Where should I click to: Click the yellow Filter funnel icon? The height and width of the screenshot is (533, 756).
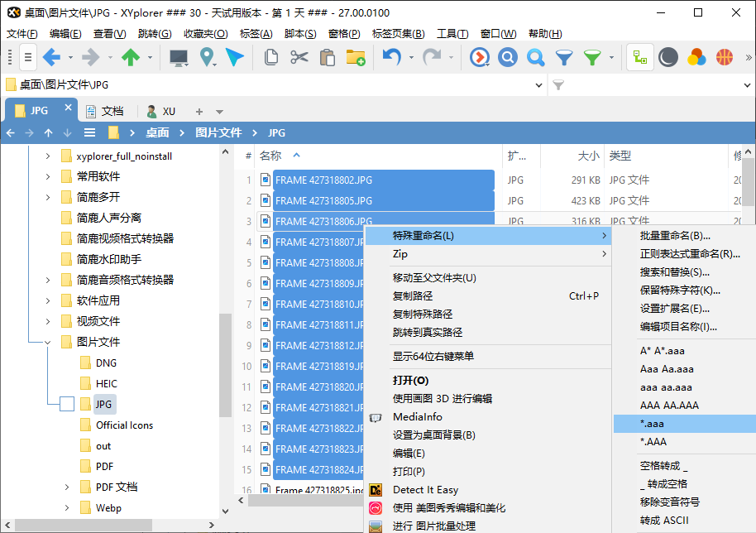(562, 57)
